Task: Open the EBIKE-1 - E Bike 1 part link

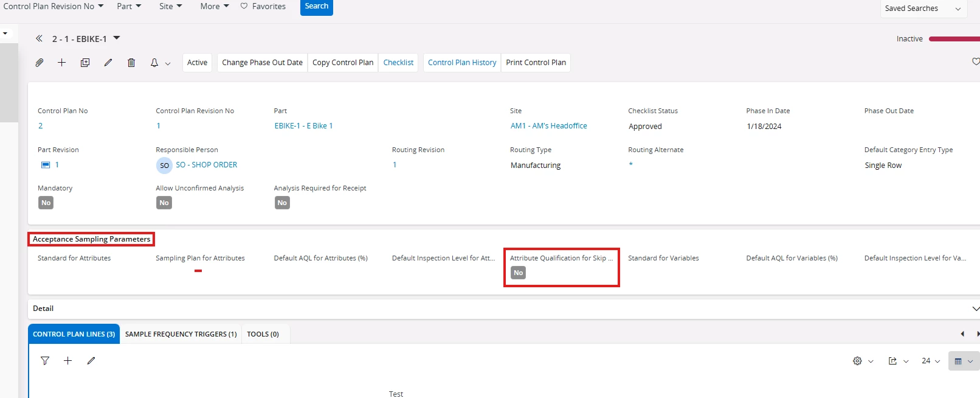Action: coord(303,126)
